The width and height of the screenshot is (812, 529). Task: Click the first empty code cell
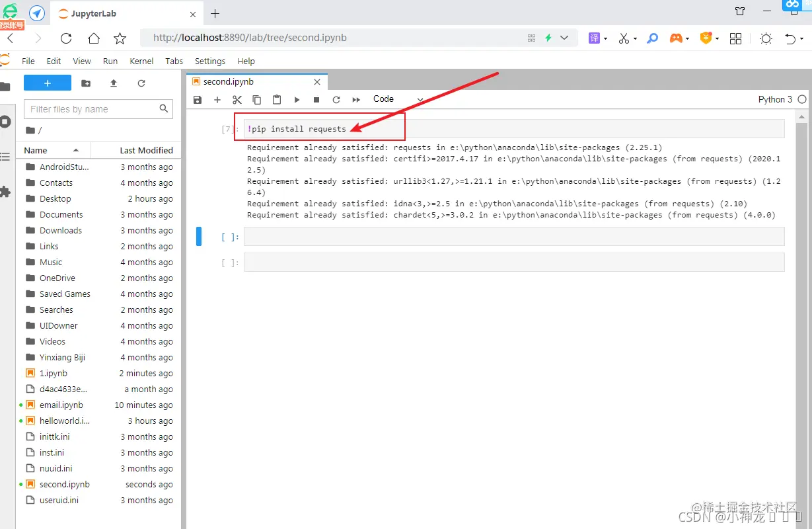tap(514, 237)
